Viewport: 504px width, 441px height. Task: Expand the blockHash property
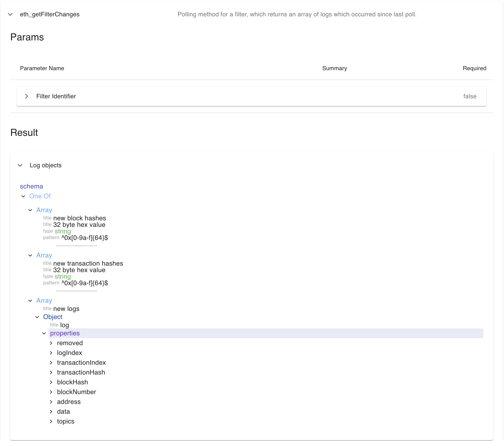[51, 382]
